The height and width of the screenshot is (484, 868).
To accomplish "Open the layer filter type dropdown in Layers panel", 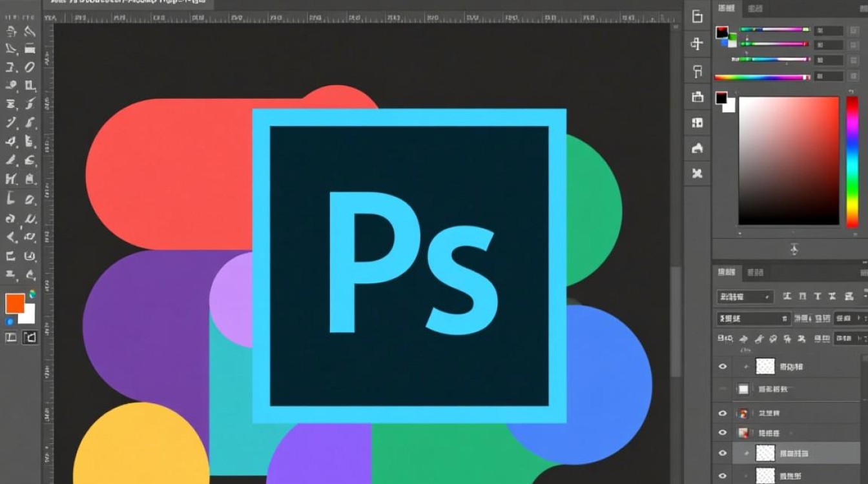I will click(745, 297).
